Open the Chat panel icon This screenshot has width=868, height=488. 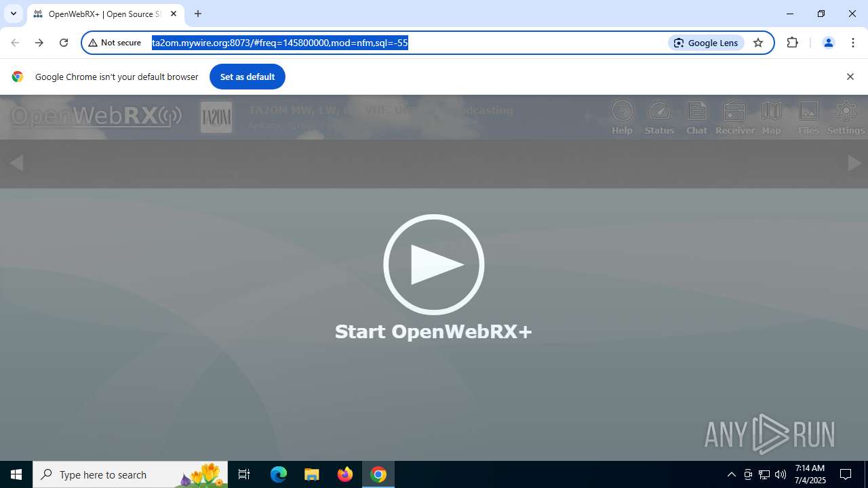[x=696, y=118]
